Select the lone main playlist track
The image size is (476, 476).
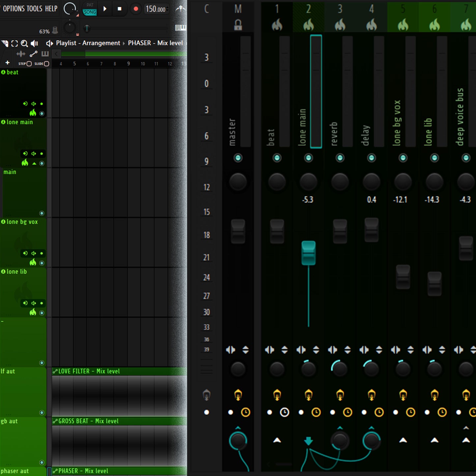coord(23,142)
